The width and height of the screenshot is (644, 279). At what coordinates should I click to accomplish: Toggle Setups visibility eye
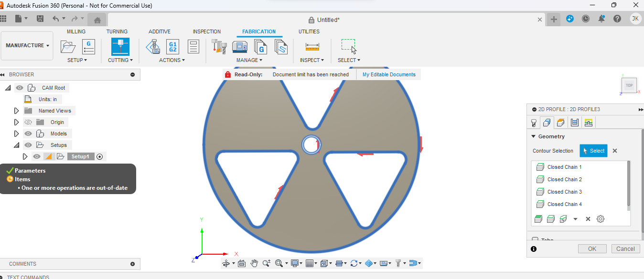[28, 145]
